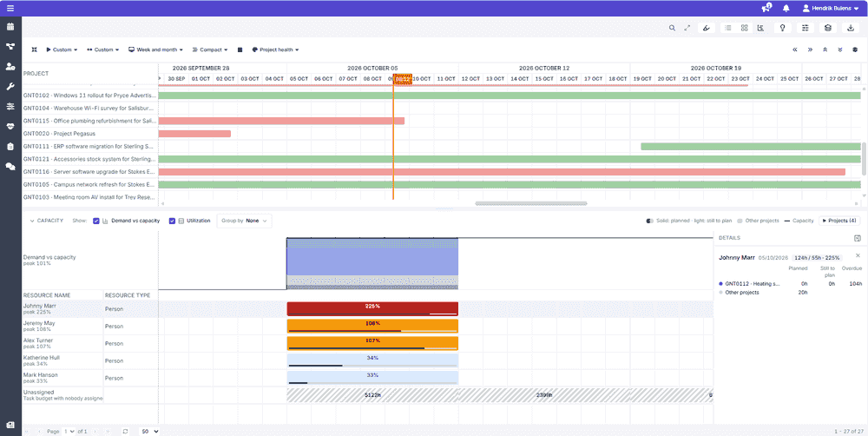Viewport: 868px width, 436px height.
Task: Open the second Custom zoom dropdown
Action: [103, 50]
